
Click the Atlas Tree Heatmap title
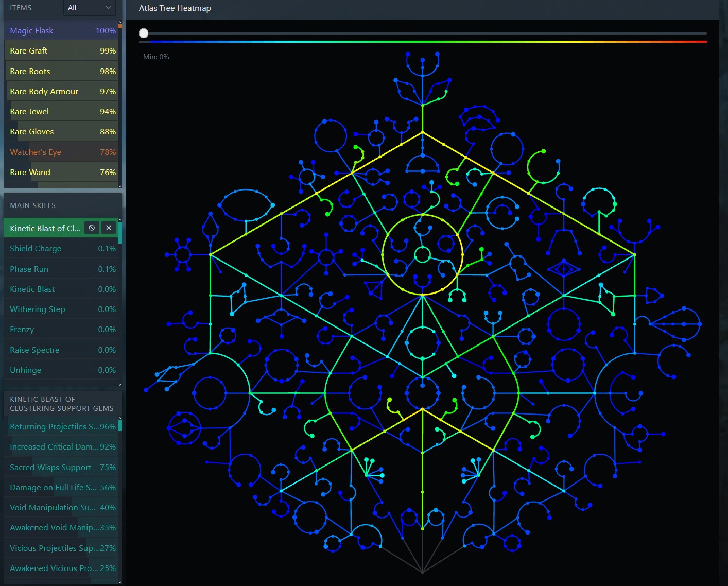175,8
